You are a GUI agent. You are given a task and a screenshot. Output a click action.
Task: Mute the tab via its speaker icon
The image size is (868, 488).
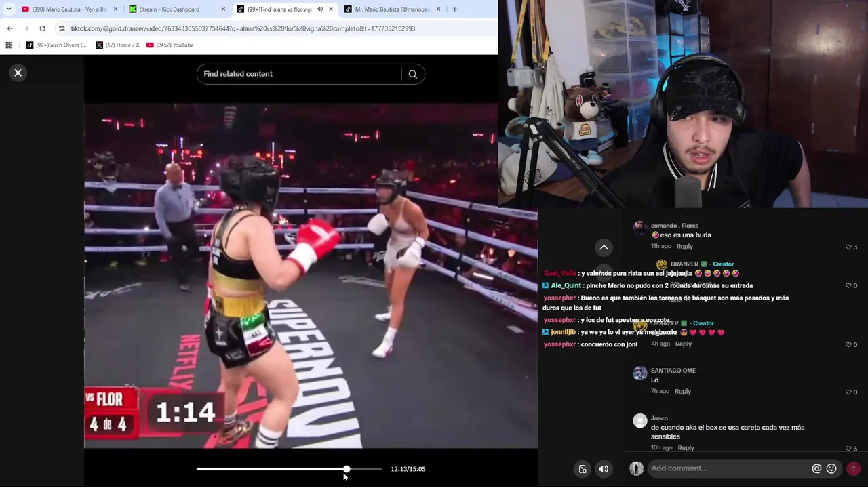pos(320,9)
